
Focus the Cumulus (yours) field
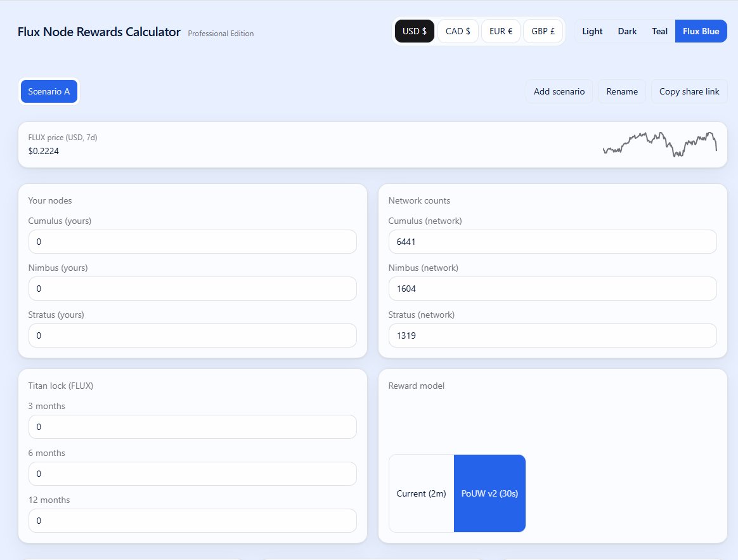[x=193, y=242]
